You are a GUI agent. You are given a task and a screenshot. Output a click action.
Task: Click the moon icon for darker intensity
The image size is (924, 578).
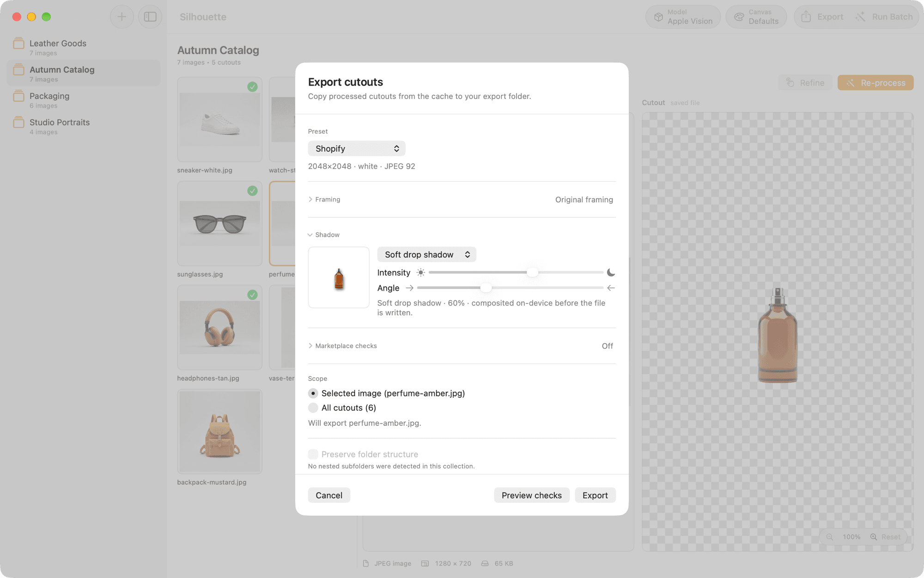tap(611, 272)
